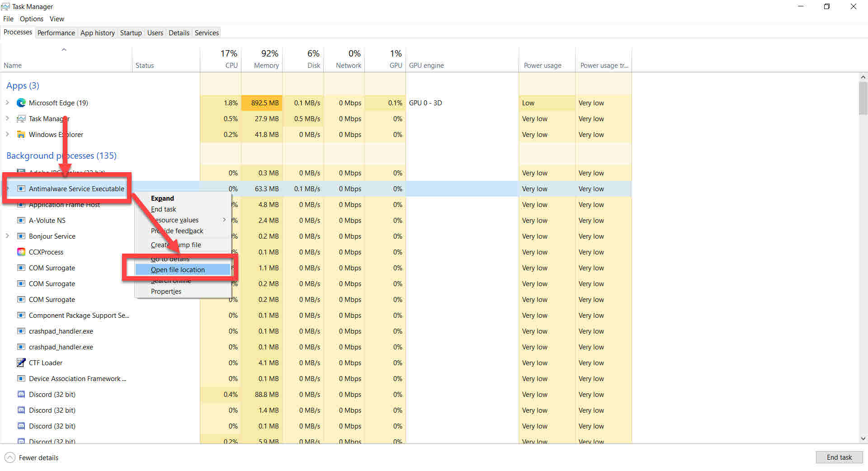Click the scrollbar up arrow
The height and width of the screenshot is (471, 868).
tap(863, 77)
